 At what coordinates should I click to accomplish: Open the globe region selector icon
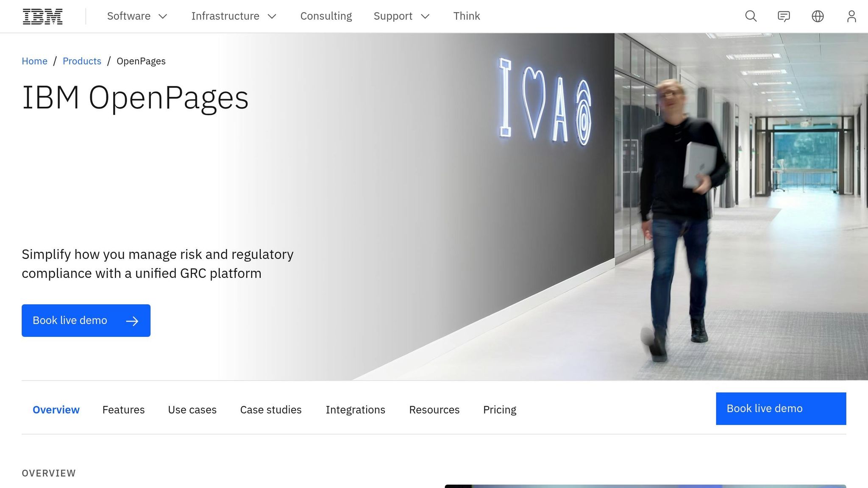point(818,16)
